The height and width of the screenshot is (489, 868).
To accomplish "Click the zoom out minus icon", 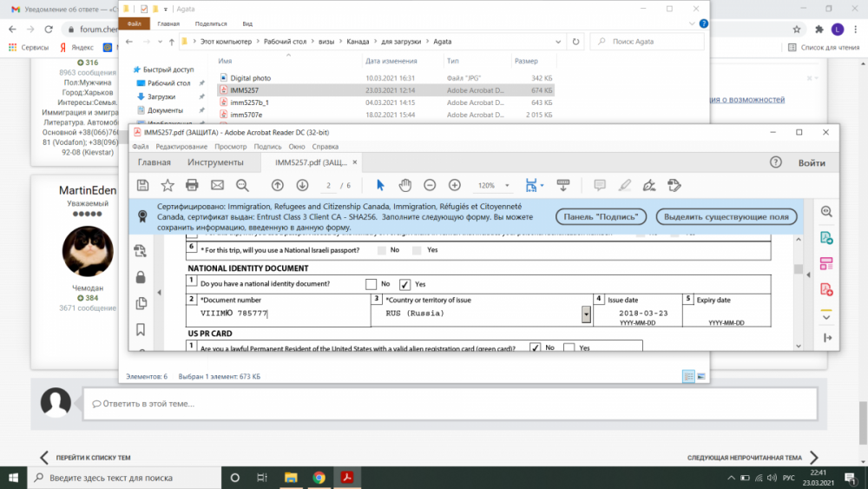I will coord(430,185).
